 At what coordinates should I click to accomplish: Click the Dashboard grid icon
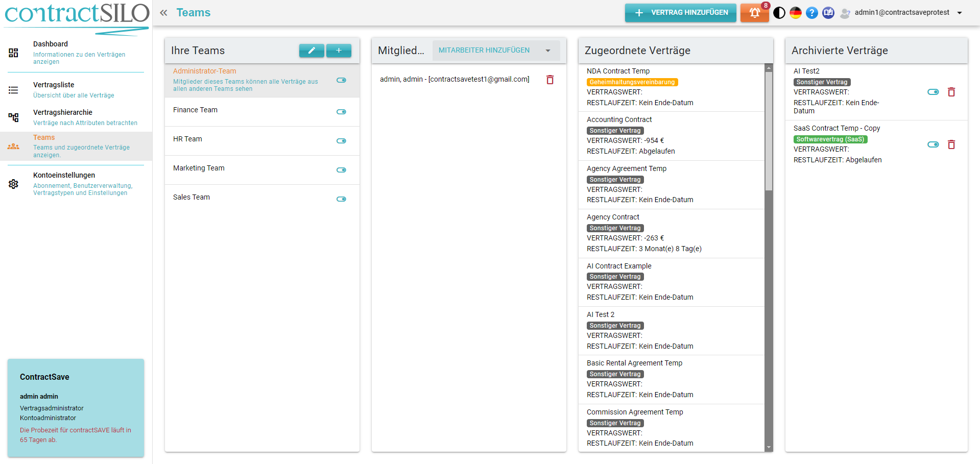coord(13,53)
